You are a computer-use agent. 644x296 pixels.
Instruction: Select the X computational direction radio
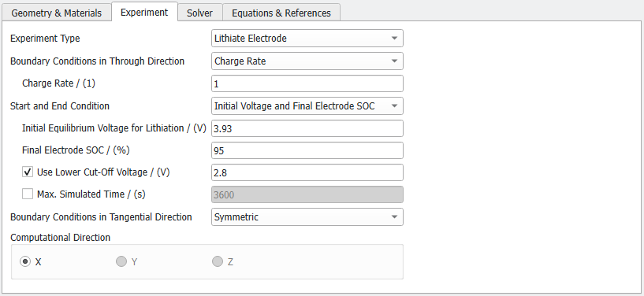[x=25, y=261]
